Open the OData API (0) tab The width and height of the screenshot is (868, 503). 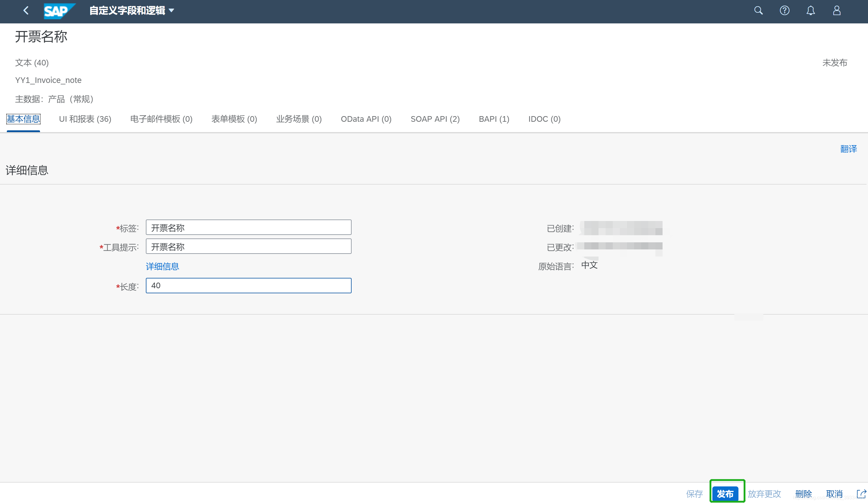click(x=366, y=119)
